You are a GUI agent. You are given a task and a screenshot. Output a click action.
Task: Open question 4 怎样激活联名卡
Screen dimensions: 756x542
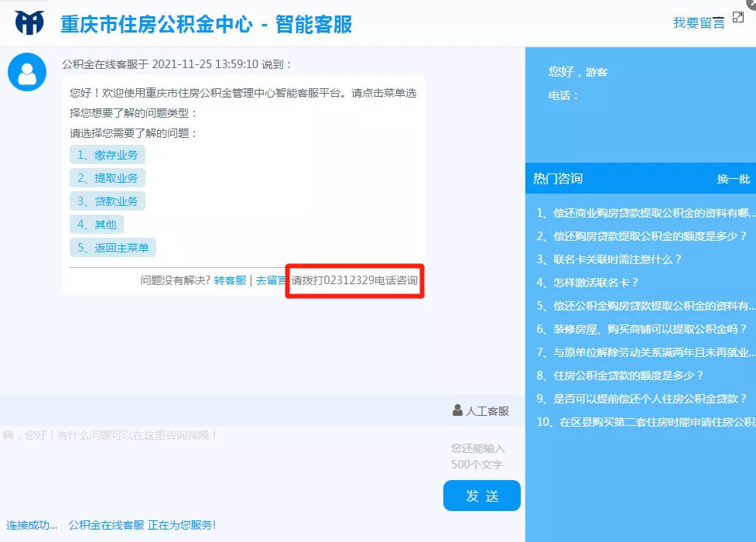(x=588, y=283)
